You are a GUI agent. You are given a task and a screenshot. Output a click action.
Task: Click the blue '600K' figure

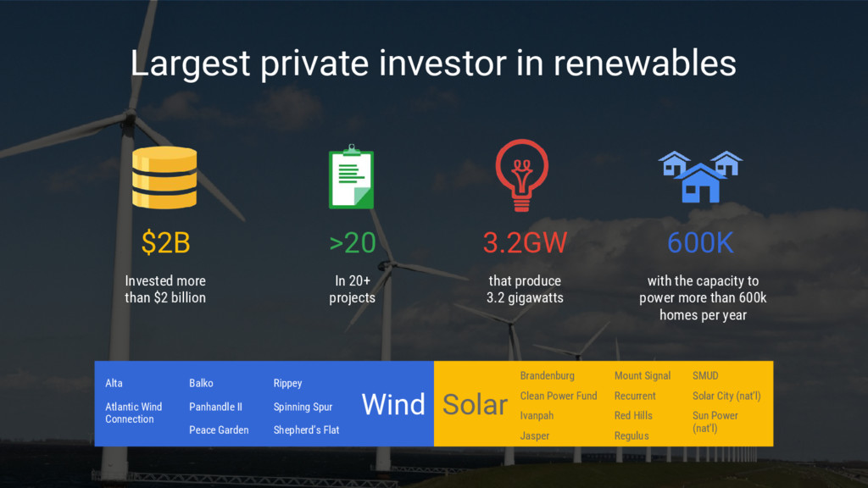[x=700, y=243]
